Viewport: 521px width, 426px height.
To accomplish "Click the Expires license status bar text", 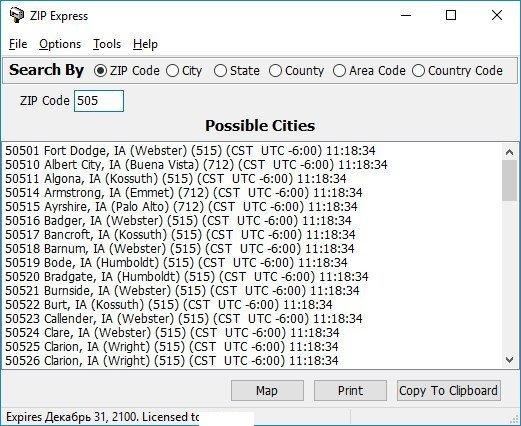I will click(102, 417).
